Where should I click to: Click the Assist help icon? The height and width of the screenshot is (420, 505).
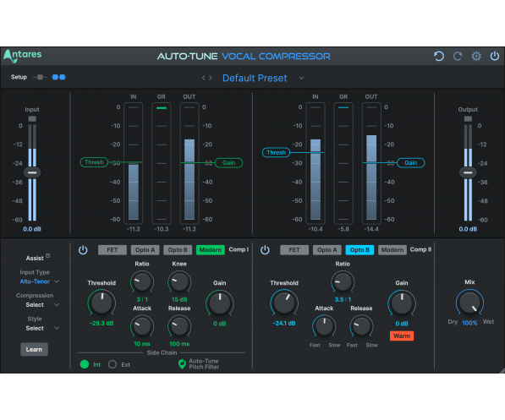click(47, 256)
